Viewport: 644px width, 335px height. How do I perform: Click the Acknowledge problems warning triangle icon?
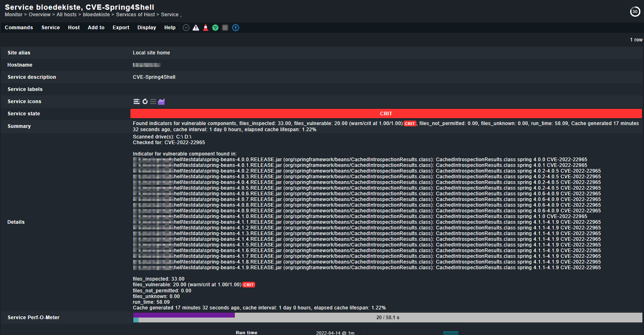tap(196, 28)
